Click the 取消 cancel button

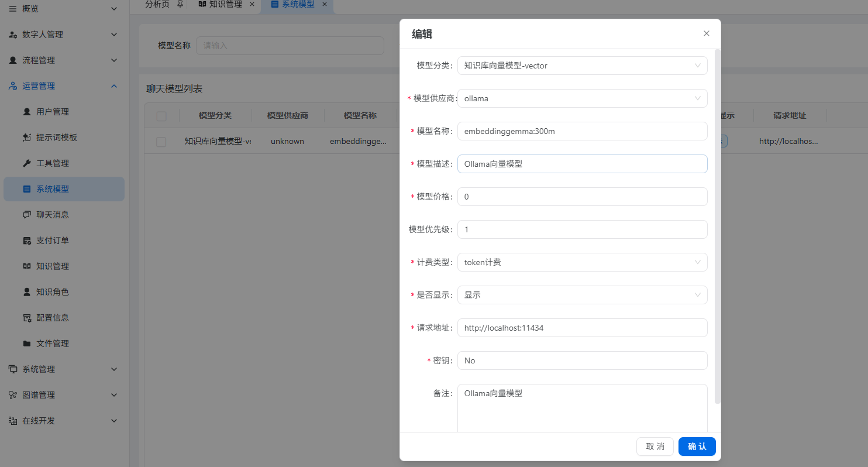coord(655,447)
